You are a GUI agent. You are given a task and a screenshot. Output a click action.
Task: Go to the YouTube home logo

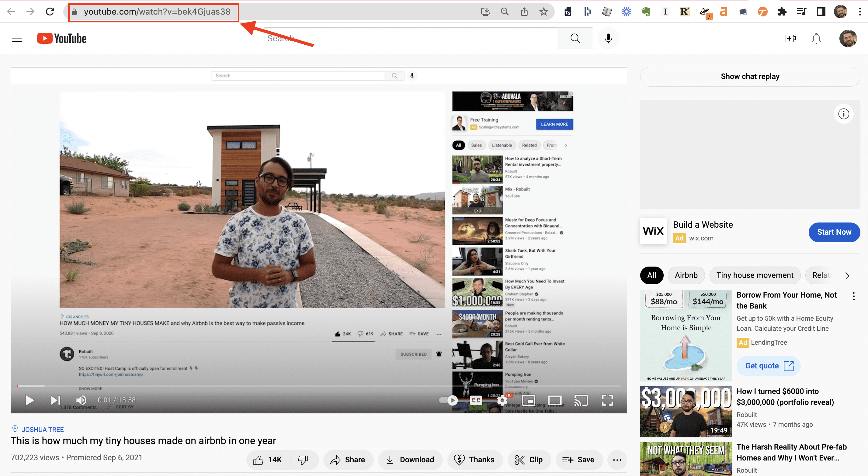62,38
